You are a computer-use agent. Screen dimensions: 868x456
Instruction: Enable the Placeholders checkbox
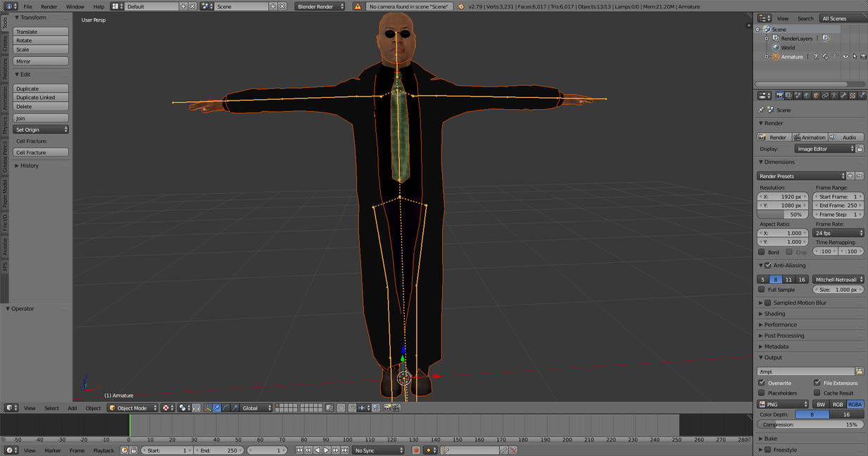click(x=762, y=393)
